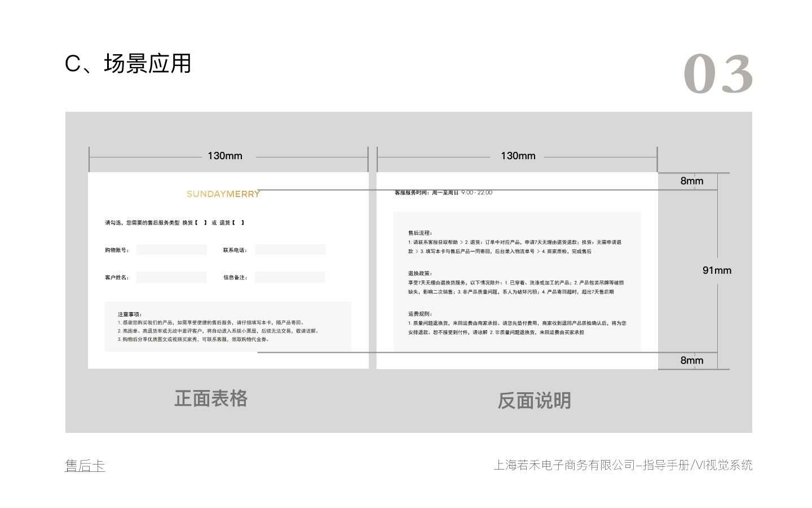
Task: Select the 正面表格 caption
Action: (x=211, y=398)
